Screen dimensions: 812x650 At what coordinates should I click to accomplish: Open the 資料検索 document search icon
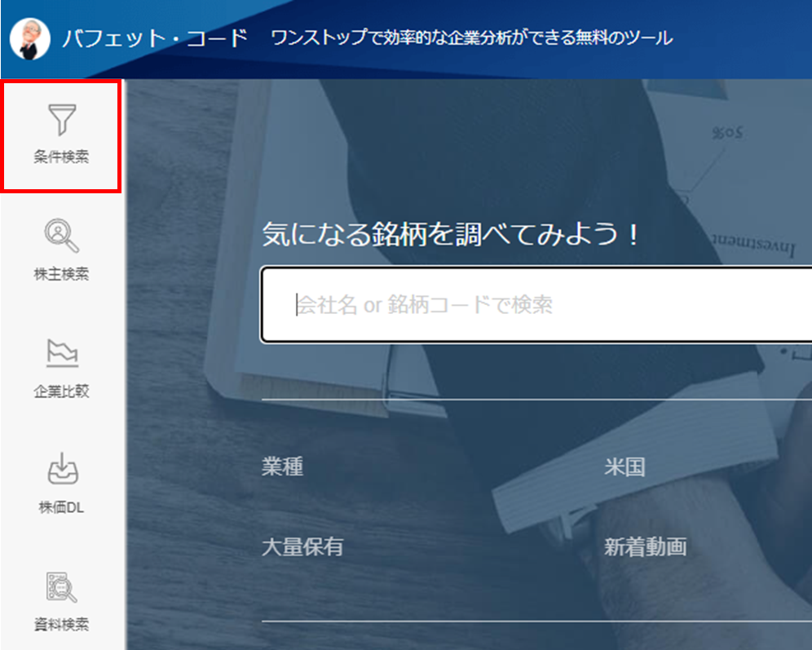[62, 587]
